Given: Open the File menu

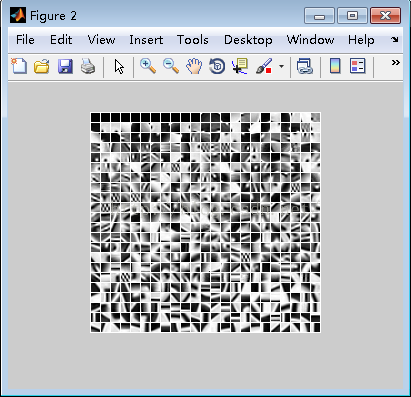Looking at the screenshot, I should point(25,40).
